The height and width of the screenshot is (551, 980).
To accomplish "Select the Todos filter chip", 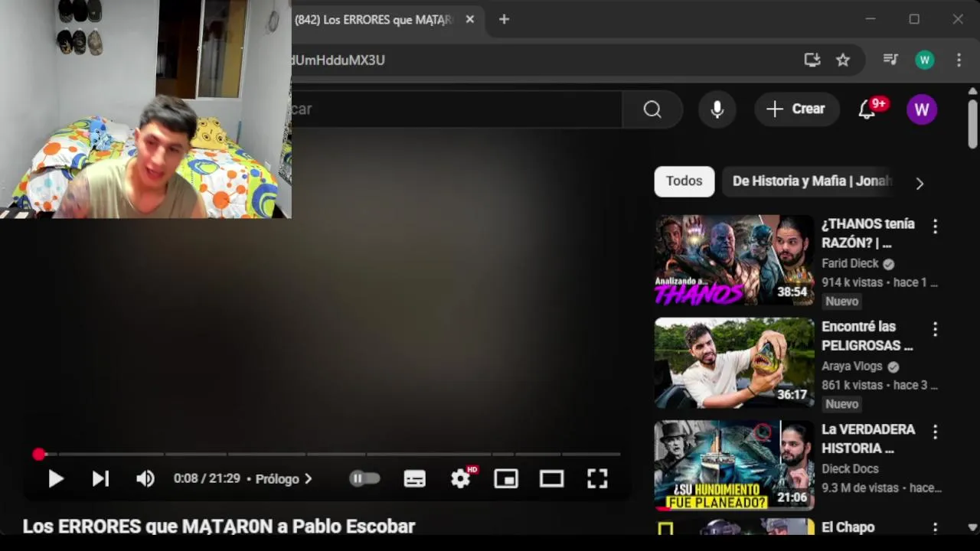I will pos(684,181).
